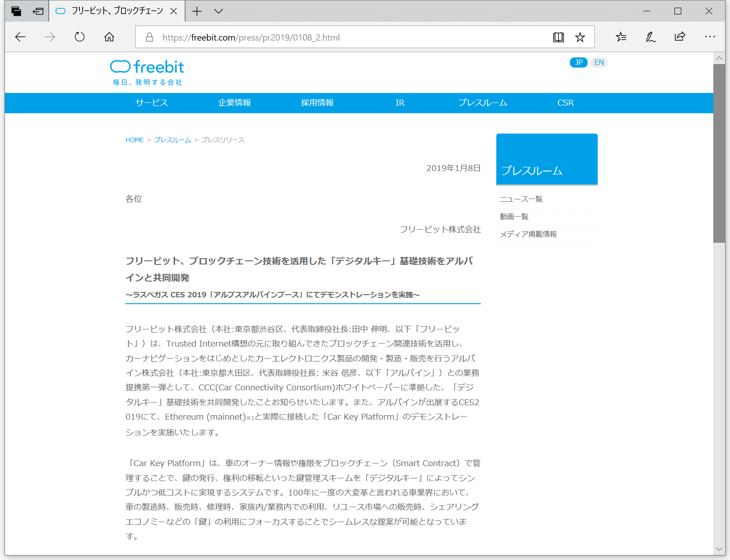The image size is (730, 560).
Task: Open the 企業情報 navigation menu
Action: [x=234, y=103]
